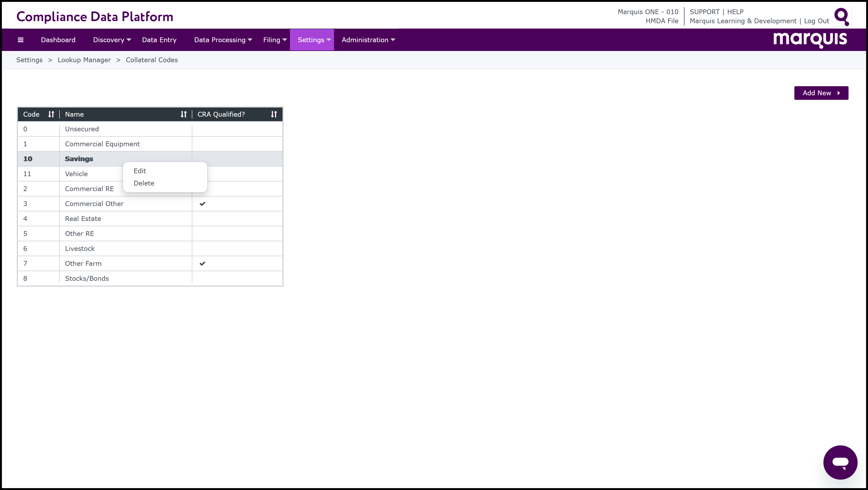The height and width of the screenshot is (490, 868).
Task: Expand the Data Processing dropdown
Action: (x=223, y=40)
